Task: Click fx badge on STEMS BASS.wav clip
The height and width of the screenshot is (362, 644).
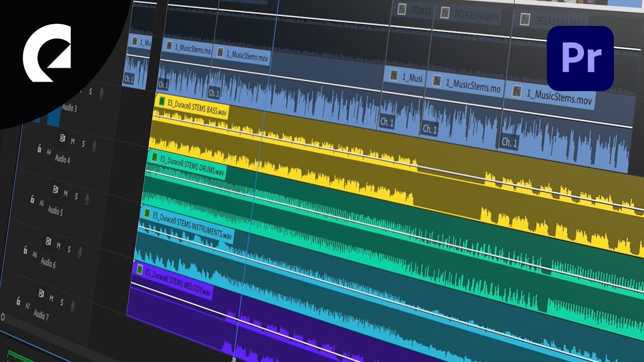Action: (x=162, y=101)
